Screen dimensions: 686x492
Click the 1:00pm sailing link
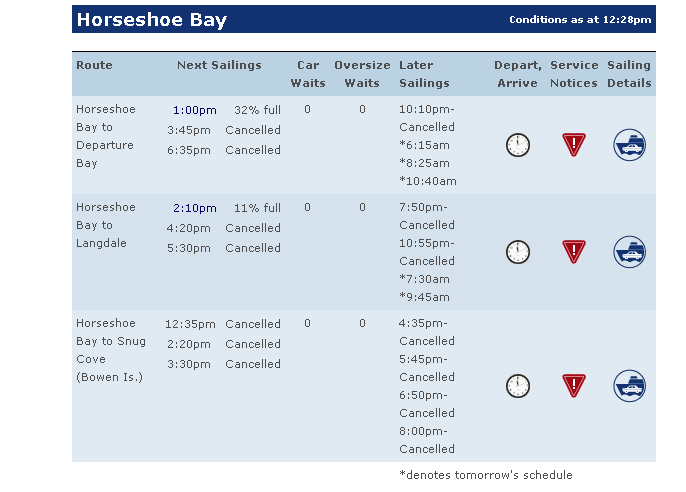194,110
